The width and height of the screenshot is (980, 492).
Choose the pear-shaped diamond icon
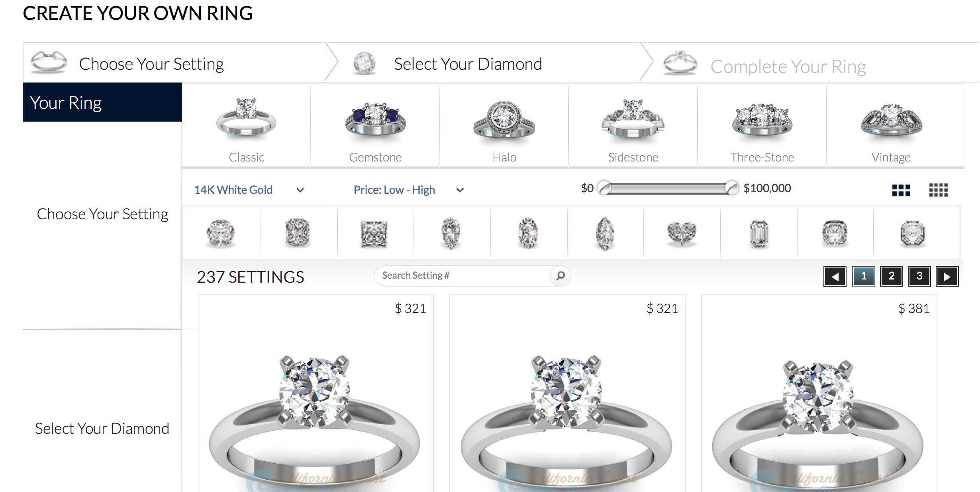[x=451, y=233]
